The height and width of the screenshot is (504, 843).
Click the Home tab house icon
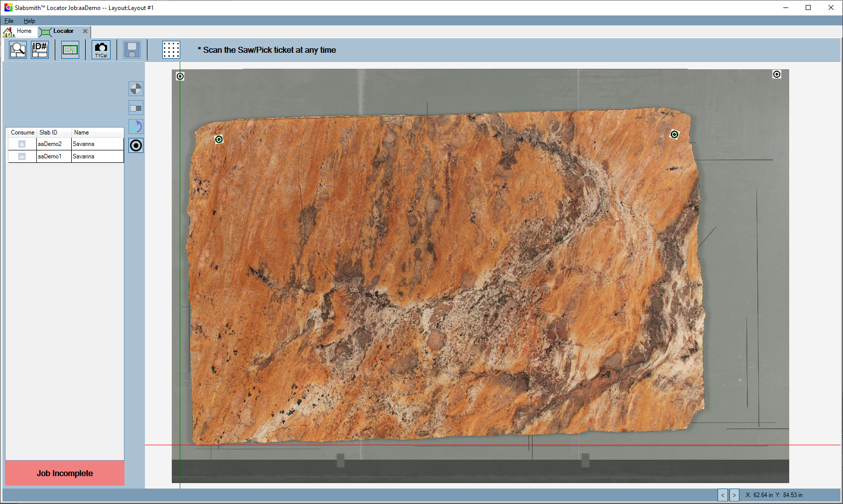click(8, 32)
